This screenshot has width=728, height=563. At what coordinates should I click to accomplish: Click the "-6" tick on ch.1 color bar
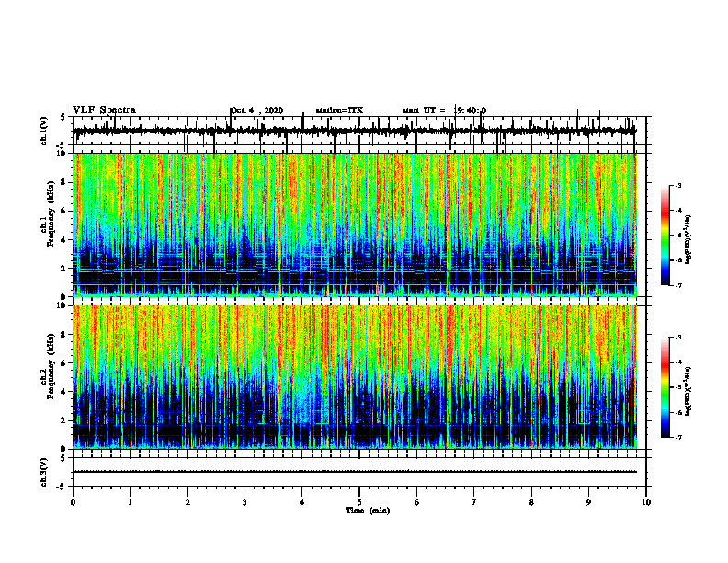pyautogui.click(x=678, y=260)
